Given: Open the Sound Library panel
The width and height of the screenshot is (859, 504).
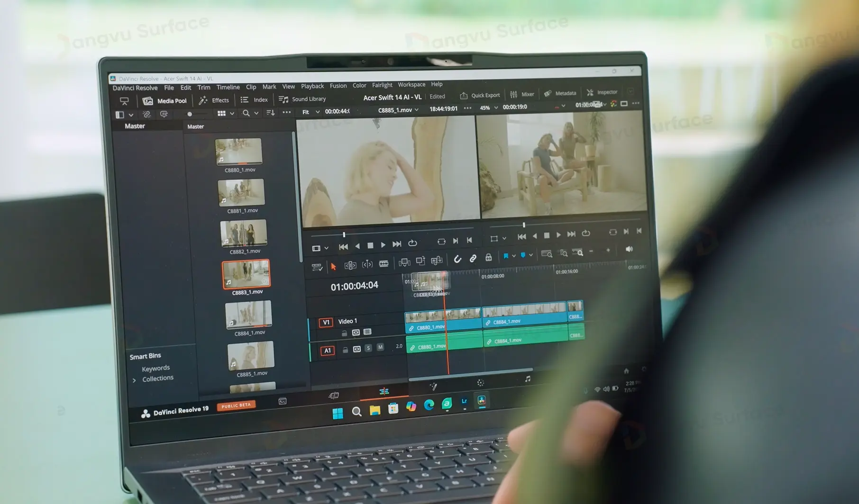Looking at the screenshot, I should [302, 99].
